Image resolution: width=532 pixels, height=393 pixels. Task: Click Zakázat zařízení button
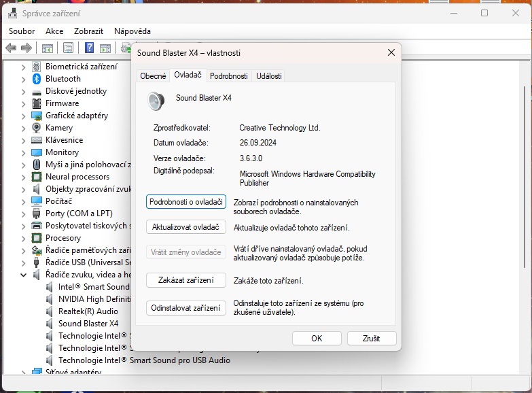[186, 280]
